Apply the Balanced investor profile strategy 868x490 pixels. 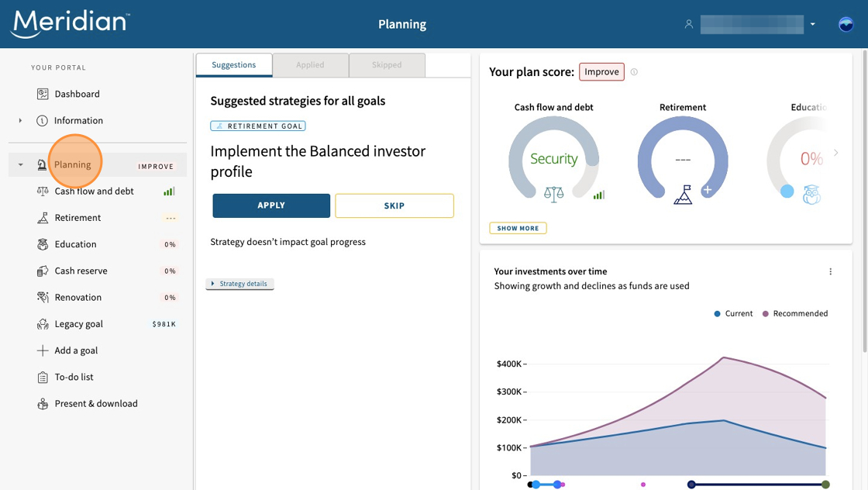coord(271,205)
